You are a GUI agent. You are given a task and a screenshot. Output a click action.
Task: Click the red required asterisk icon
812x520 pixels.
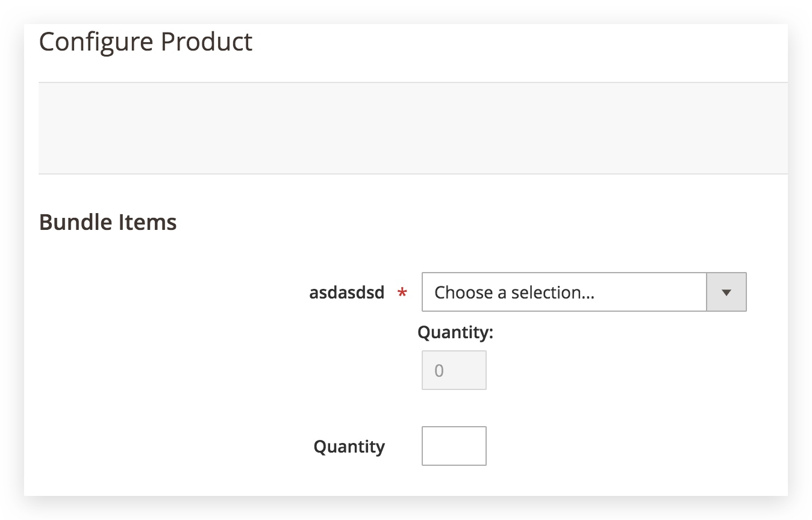coord(402,293)
